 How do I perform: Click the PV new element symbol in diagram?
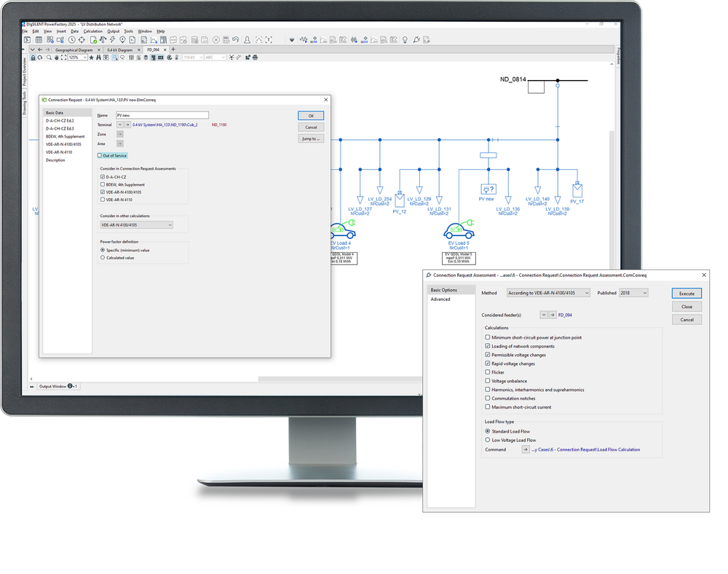point(488,189)
